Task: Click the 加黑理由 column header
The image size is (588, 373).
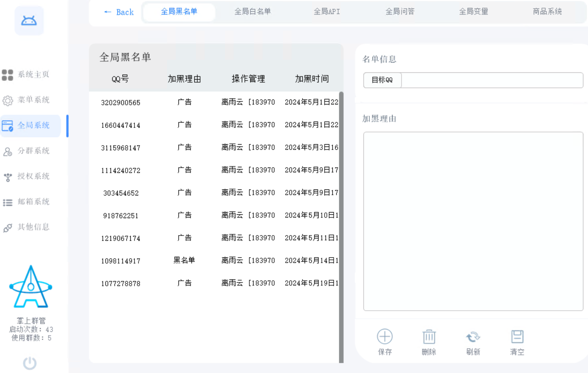Action: point(184,79)
